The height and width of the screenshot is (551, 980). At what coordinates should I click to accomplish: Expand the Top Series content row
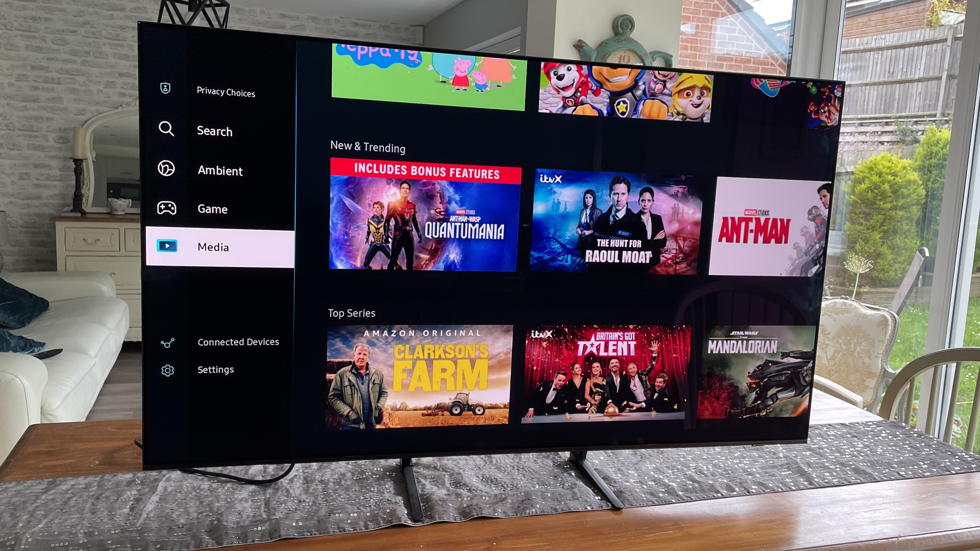(351, 312)
